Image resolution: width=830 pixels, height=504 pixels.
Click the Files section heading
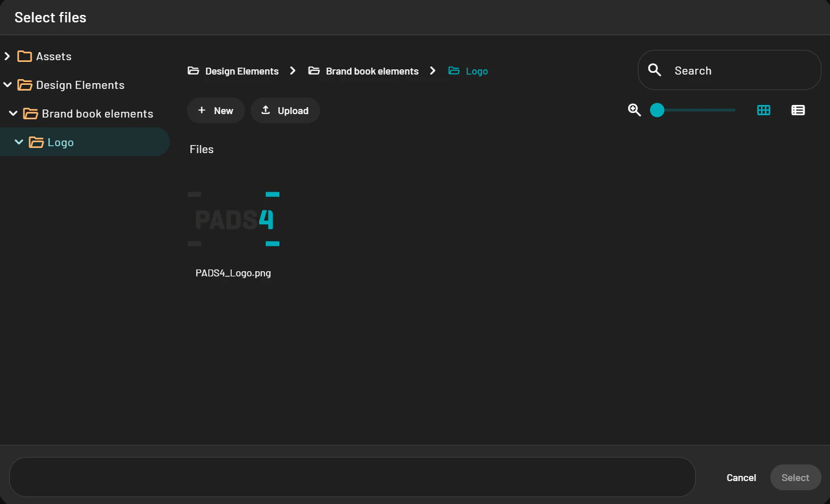click(201, 149)
